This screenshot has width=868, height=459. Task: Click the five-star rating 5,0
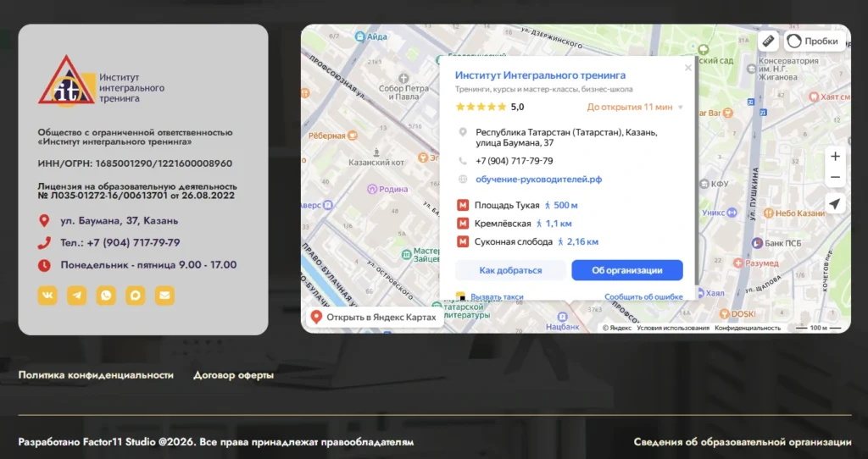click(489, 107)
